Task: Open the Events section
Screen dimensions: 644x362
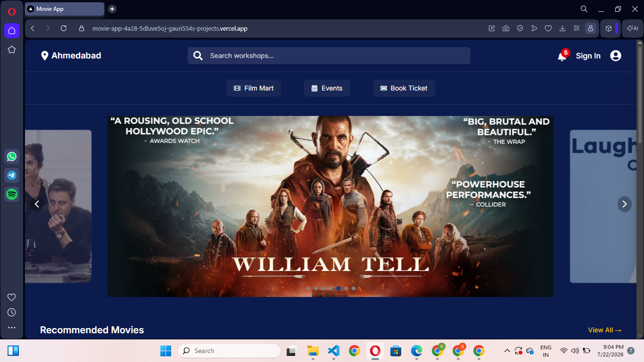Action: (327, 88)
